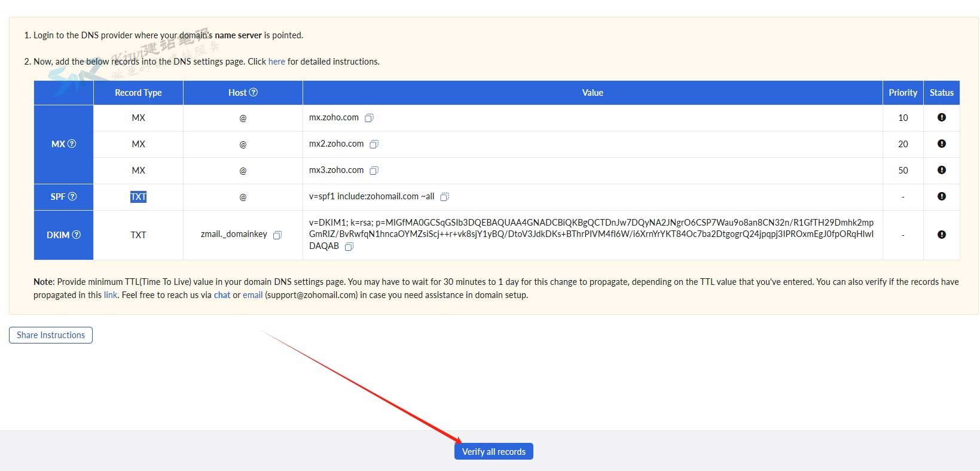
Task: Click the MX record type for mx3.zoho.com
Action: (x=138, y=171)
